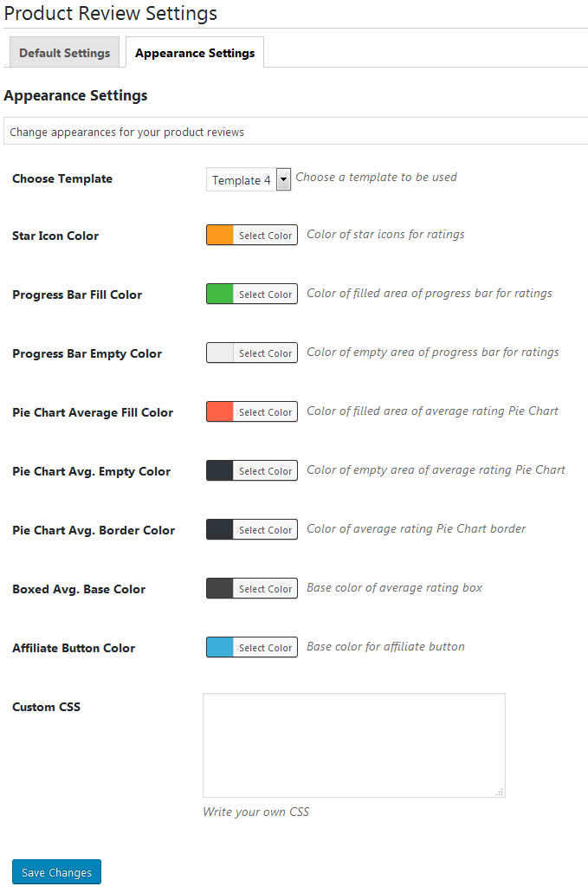The width and height of the screenshot is (588, 893).
Task: Click Select Color for Affiliate Button Color
Action: pos(265,648)
